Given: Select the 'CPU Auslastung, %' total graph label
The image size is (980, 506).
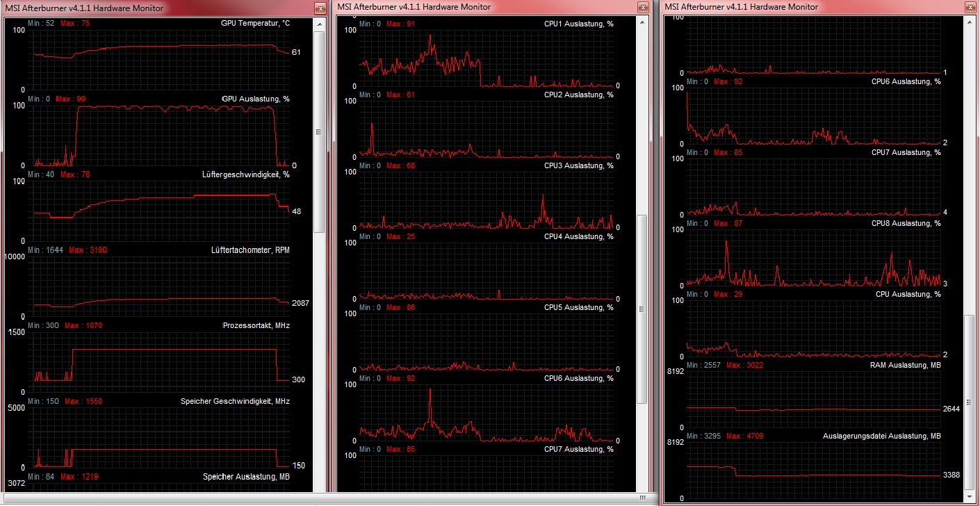Looking at the screenshot, I should coord(909,295).
